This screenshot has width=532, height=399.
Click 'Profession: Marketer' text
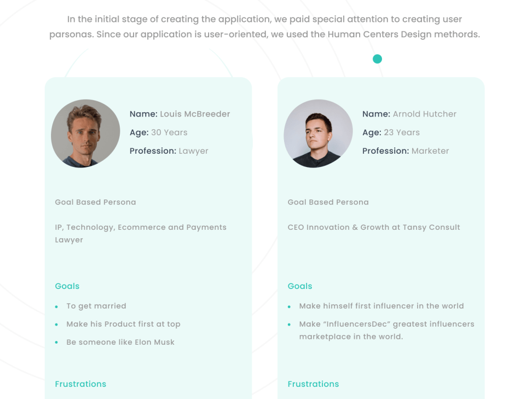pyautogui.click(x=405, y=151)
